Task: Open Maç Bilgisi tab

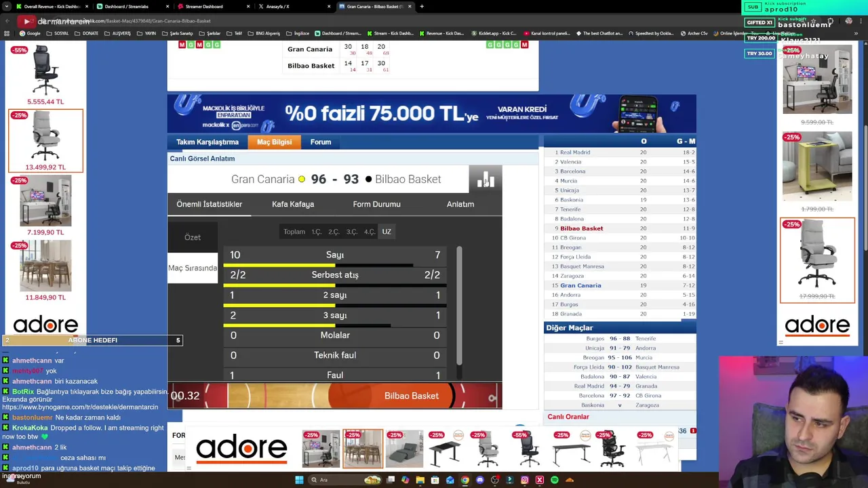Action: point(274,142)
